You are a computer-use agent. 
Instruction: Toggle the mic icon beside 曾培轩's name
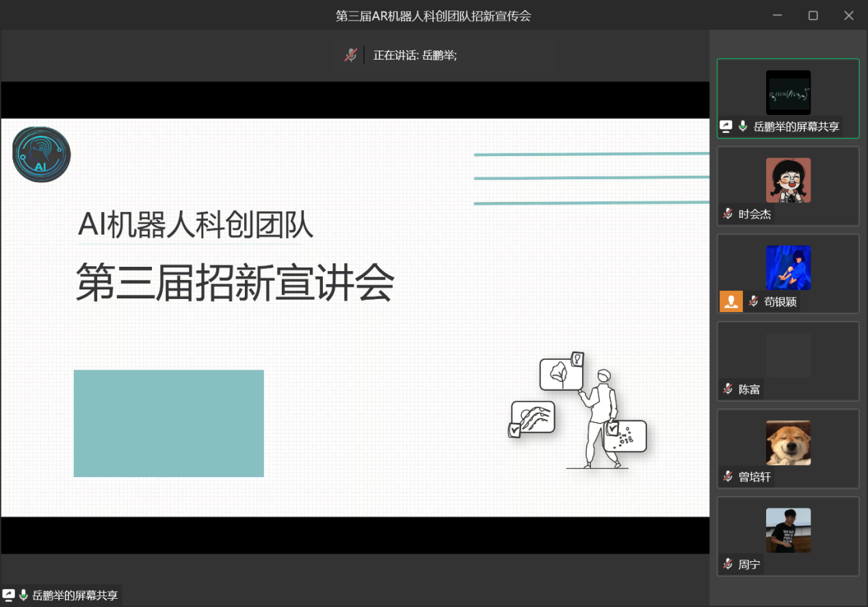click(x=728, y=477)
